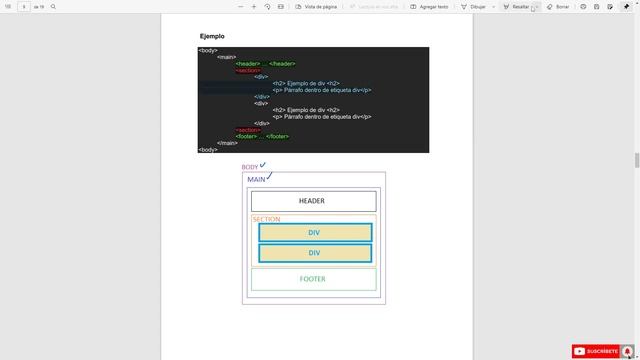Viewport: 640px width, 360px height.
Task: Open the find search magnifier icon
Action: pyautogui.click(x=53, y=7)
